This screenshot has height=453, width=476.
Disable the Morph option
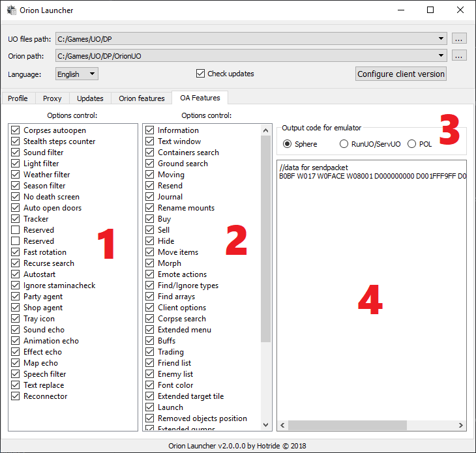tap(150, 263)
